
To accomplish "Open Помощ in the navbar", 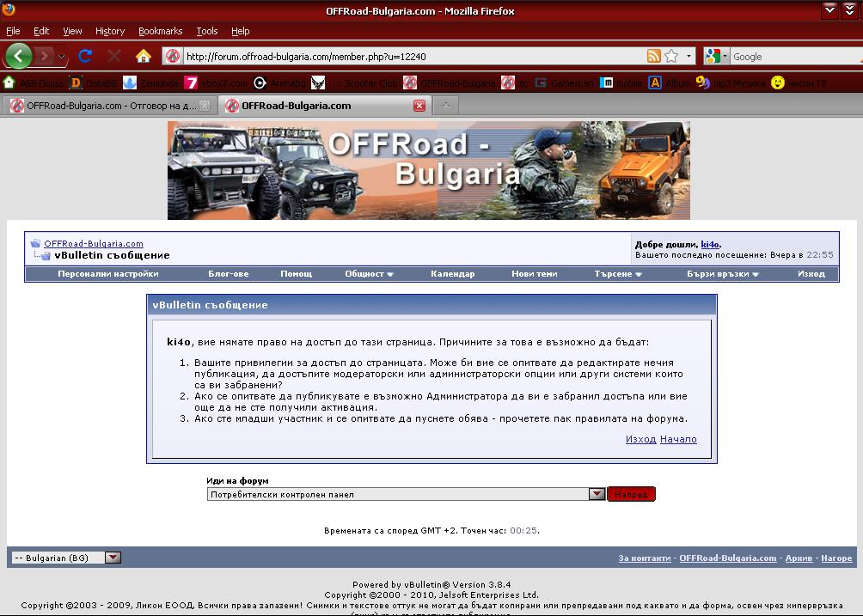I will (x=296, y=274).
